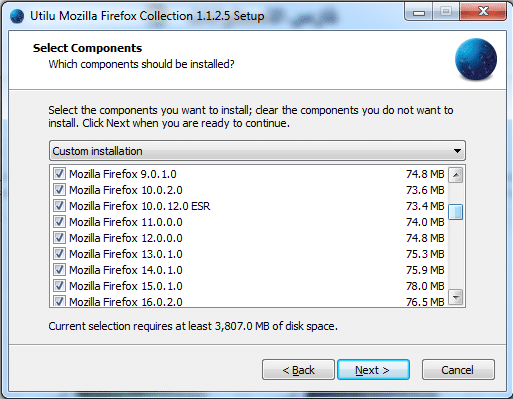
Task: Click the scrollbar thumb in components list
Action: 456,212
